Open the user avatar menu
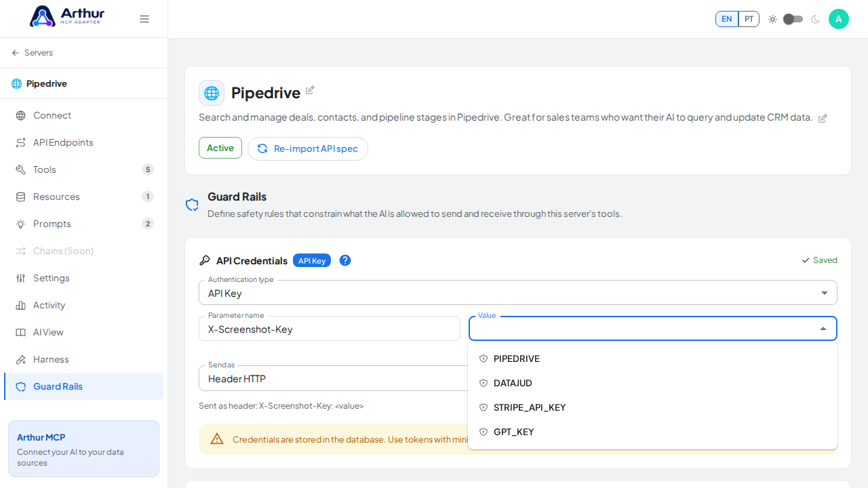868x488 pixels. pos(839,19)
